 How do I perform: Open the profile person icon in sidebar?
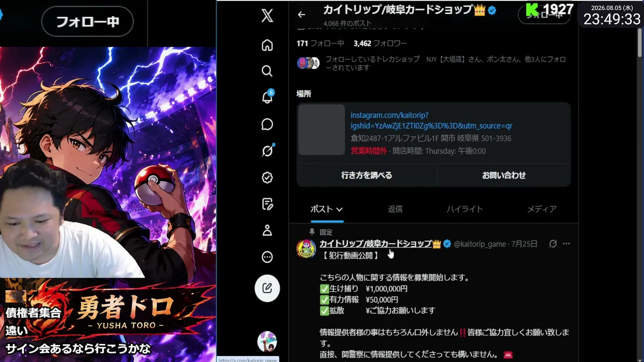click(267, 231)
